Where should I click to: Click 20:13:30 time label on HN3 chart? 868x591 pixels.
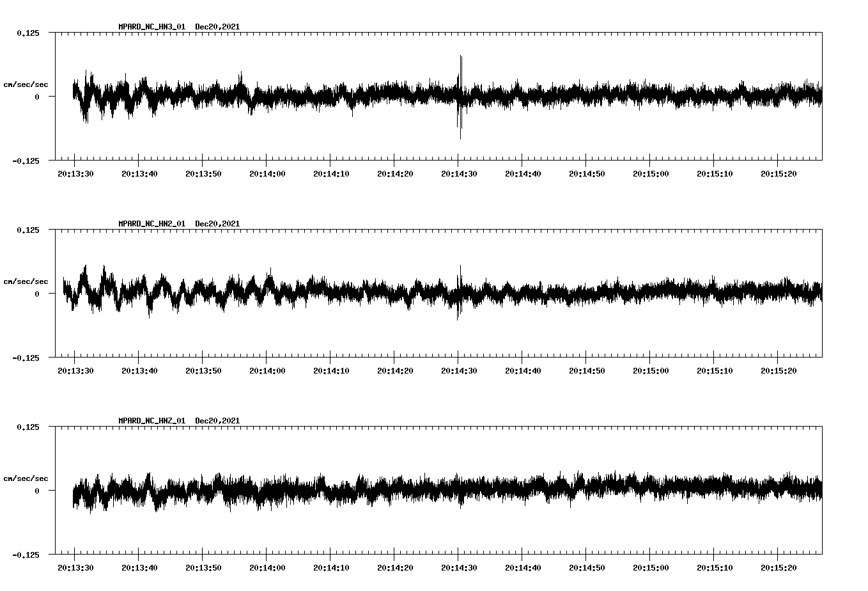pyautogui.click(x=75, y=173)
